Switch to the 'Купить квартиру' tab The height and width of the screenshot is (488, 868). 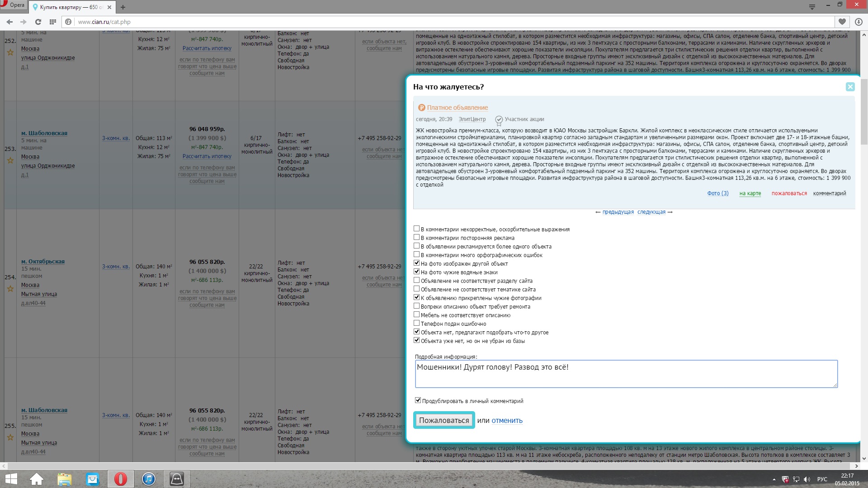pos(68,7)
